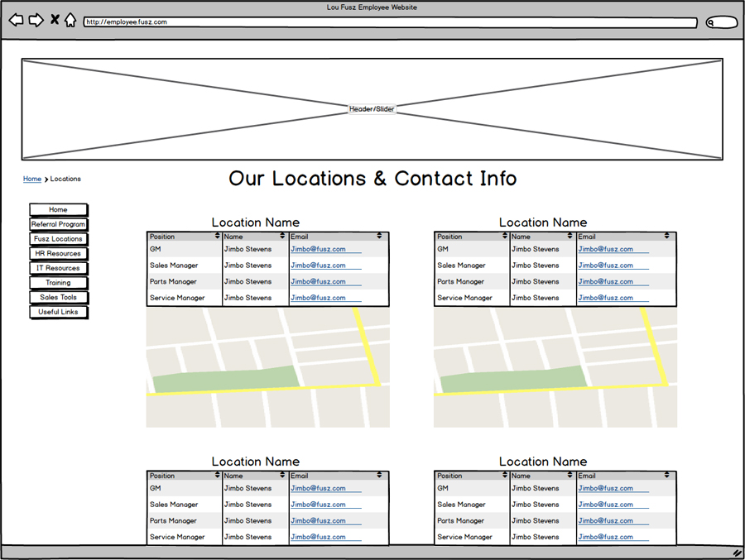Sort top-left table by Position column
745x560 pixels.
(217, 236)
